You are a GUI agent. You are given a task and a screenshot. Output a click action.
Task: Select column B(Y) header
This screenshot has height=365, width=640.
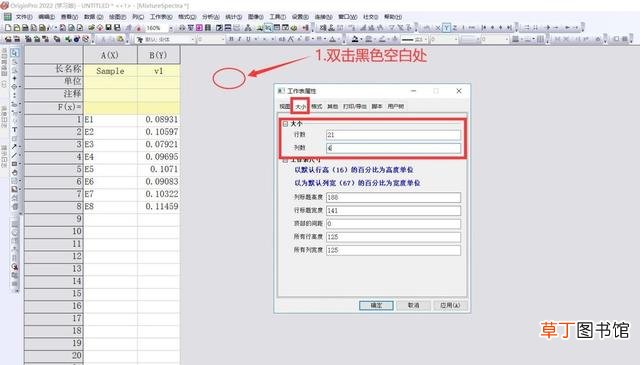tap(158, 55)
